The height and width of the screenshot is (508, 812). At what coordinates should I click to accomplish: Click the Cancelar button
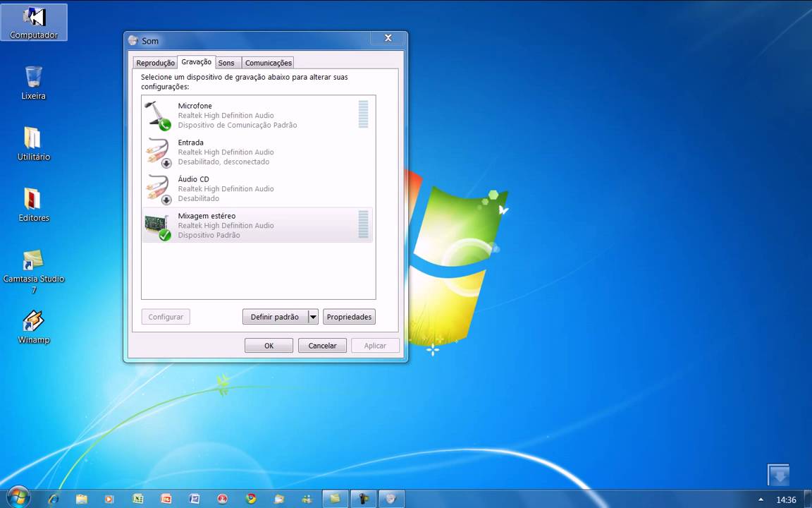click(322, 345)
